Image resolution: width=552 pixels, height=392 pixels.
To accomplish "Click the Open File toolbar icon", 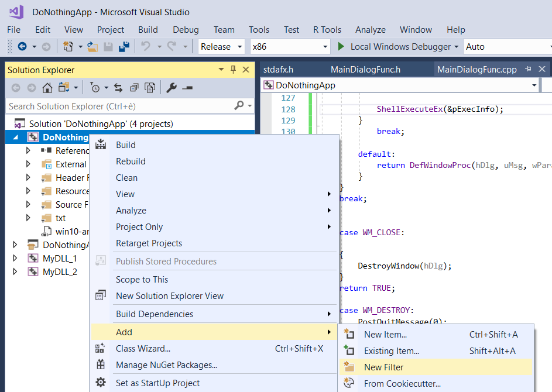I will (x=92, y=46).
